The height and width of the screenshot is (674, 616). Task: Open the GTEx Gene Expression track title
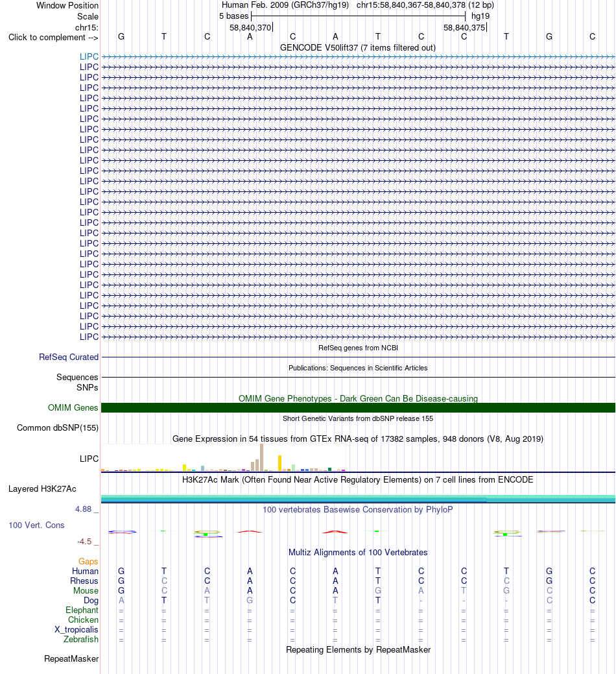[x=358, y=439]
